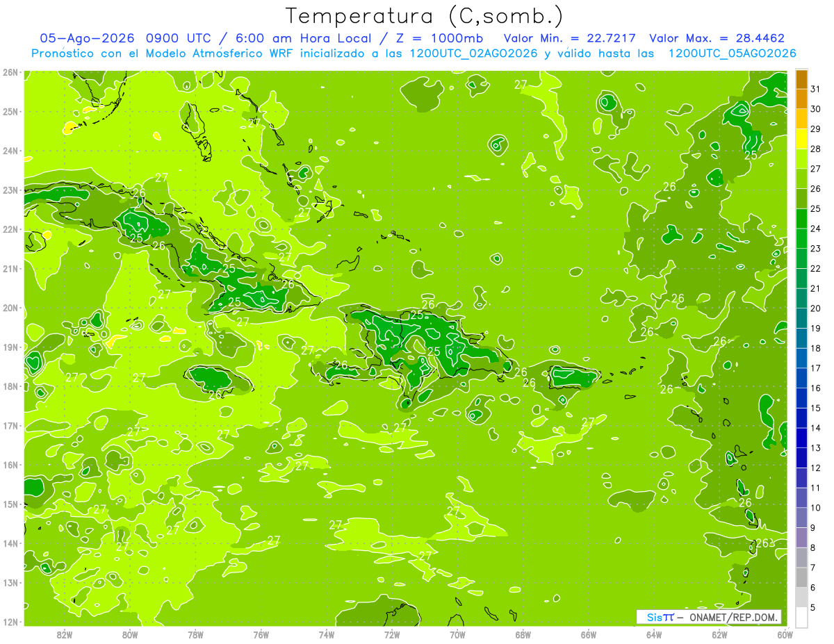Click the '74W' longitude axis label
This screenshot has width=834, height=644.
coord(327,634)
